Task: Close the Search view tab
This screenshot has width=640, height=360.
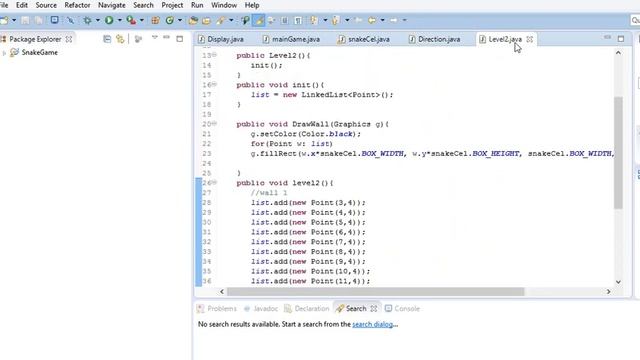Action: click(x=373, y=309)
